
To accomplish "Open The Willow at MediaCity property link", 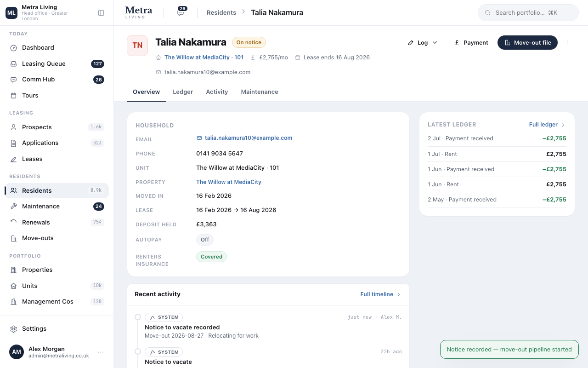I will pyautogui.click(x=229, y=182).
